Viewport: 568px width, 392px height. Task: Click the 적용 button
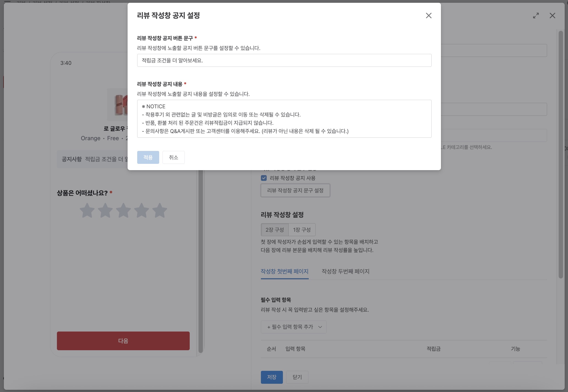point(148,158)
